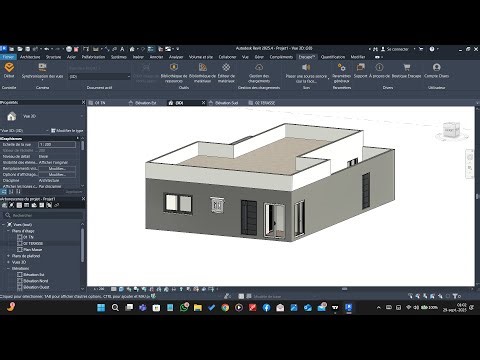Click view scale 1:200 in view control bar
The height and width of the screenshot is (360, 480).
pos(99,289)
